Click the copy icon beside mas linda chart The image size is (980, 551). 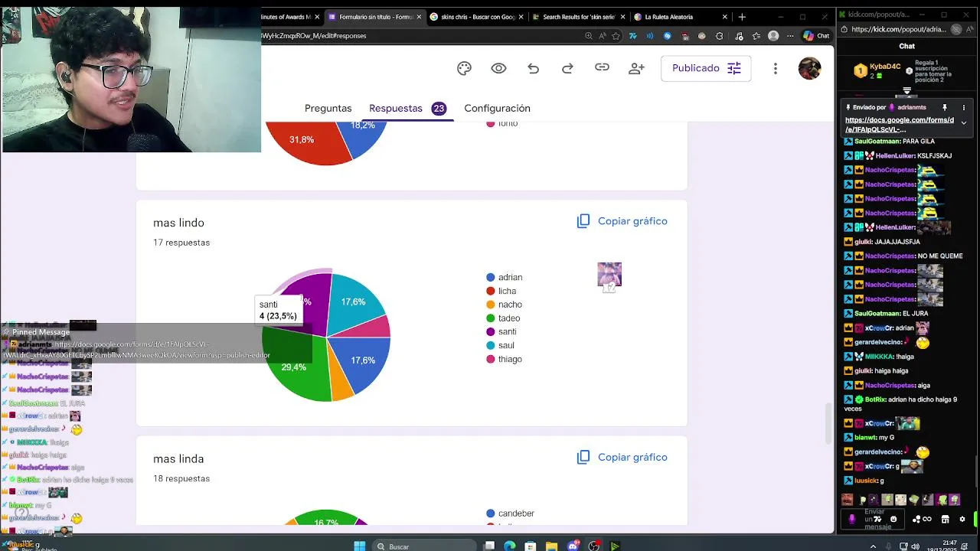pyautogui.click(x=583, y=457)
